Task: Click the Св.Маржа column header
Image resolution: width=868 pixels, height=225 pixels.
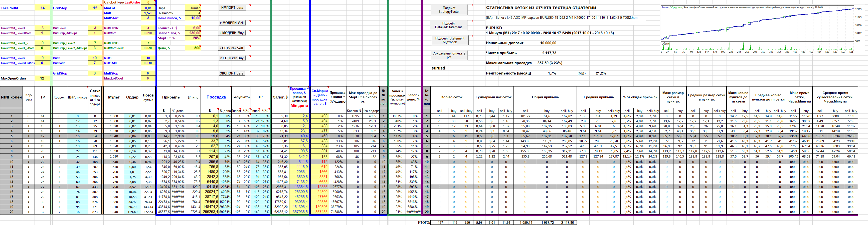Action: point(320,97)
